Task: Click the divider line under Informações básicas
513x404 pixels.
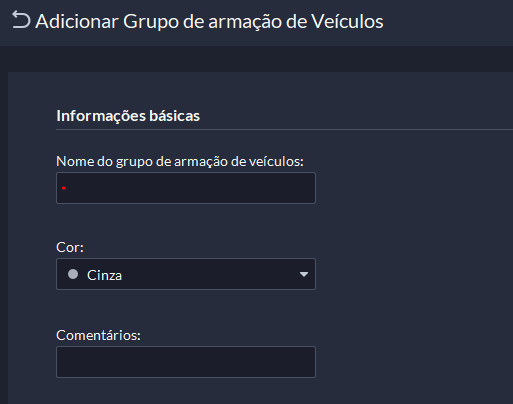Action: click(x=284, y=129)
